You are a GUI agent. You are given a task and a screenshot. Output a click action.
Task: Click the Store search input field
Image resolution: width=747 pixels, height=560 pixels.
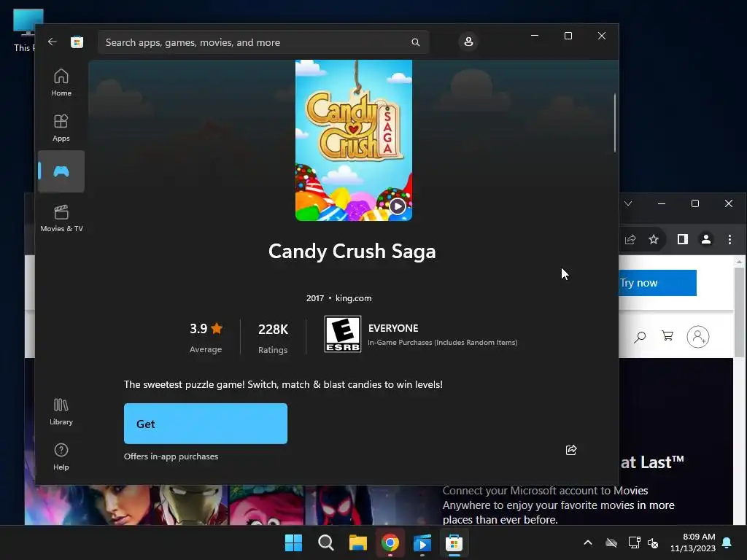263,42
